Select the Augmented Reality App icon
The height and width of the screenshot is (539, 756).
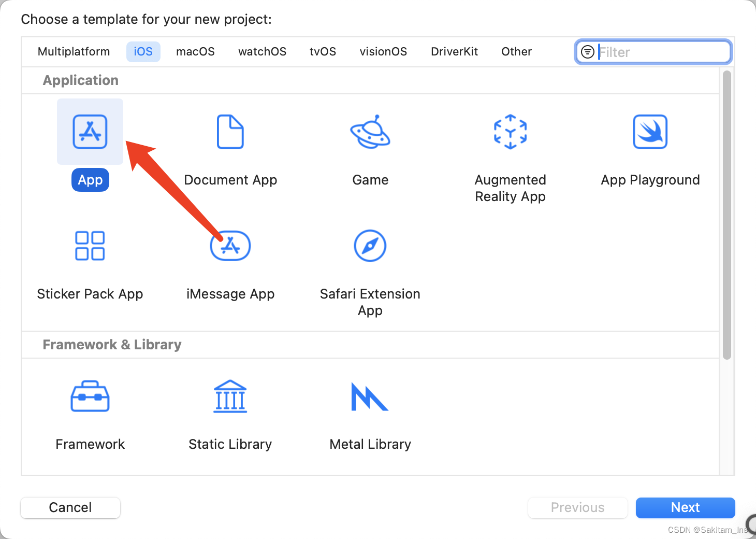[511, 132]
